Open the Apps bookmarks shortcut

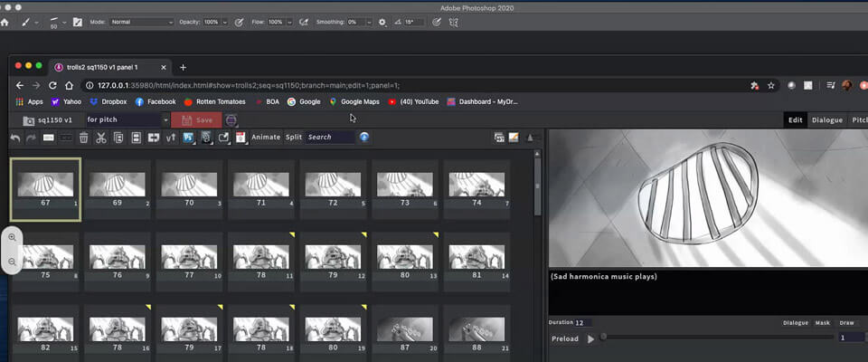point(29,102)
